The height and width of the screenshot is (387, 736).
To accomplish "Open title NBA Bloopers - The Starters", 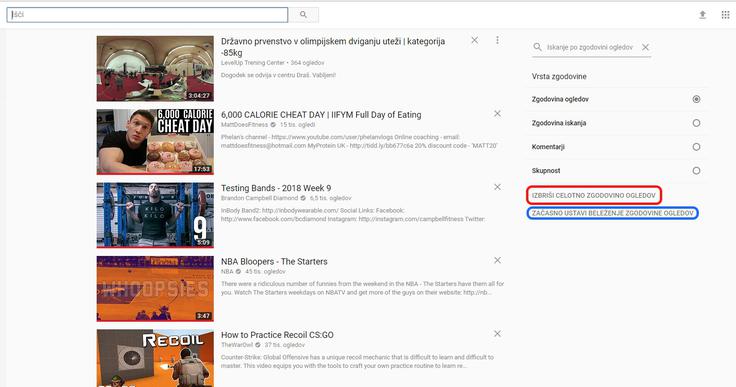I will 274,261.
